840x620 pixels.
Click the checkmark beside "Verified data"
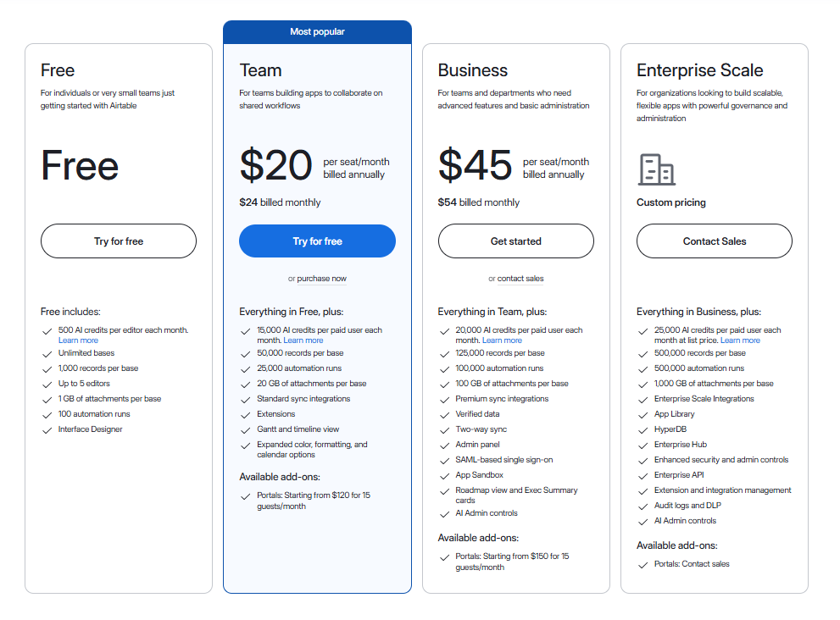444,414
